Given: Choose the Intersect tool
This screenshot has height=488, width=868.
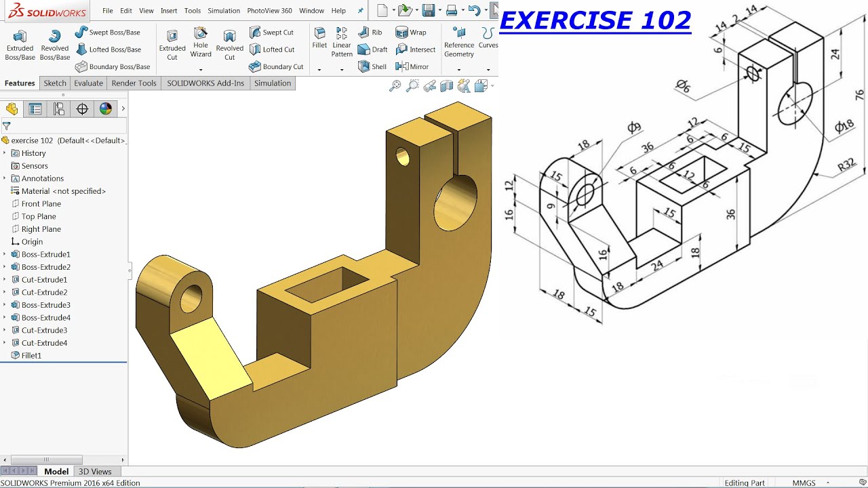Looking at the screenshot, I should pyautogui.click(x=415, y=49).
